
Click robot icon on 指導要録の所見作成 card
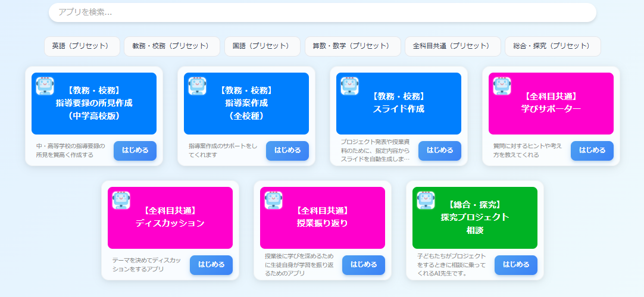point(45,86)
